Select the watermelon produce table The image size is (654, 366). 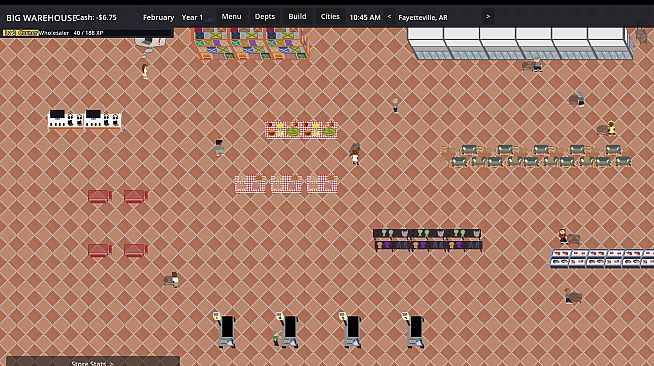(x=301, y=130)
